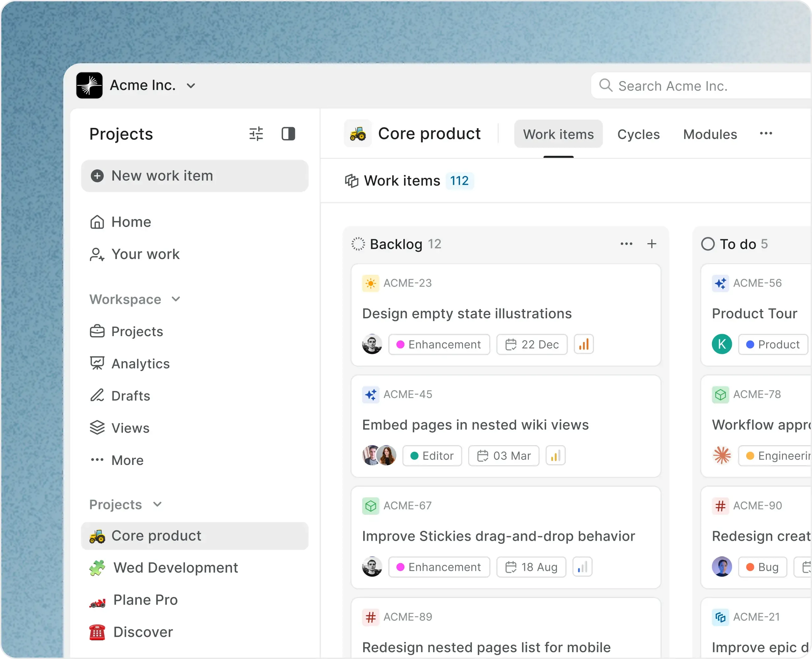Viewport: 812px width, 659px height.
Task: Switch to the Modules tab
Action: 710,134
